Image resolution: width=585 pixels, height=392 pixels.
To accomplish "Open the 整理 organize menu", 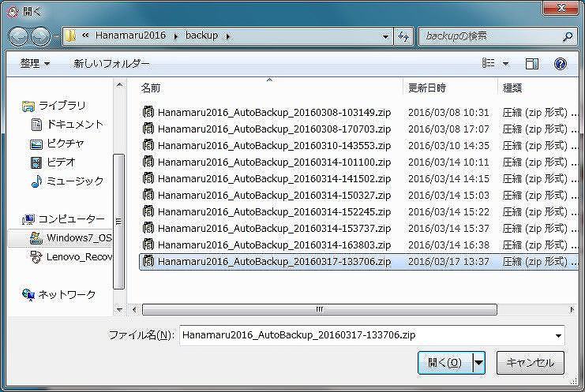I will pos(35,64).
